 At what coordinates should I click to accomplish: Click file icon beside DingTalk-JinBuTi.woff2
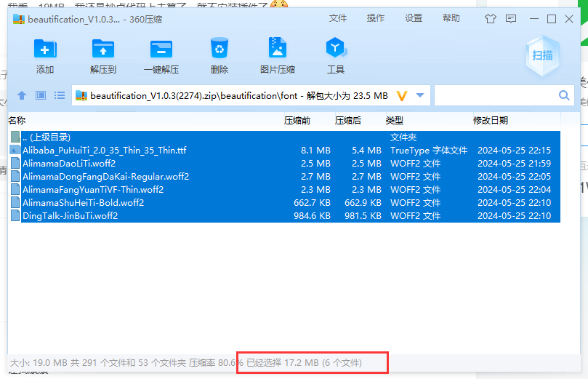15,216
